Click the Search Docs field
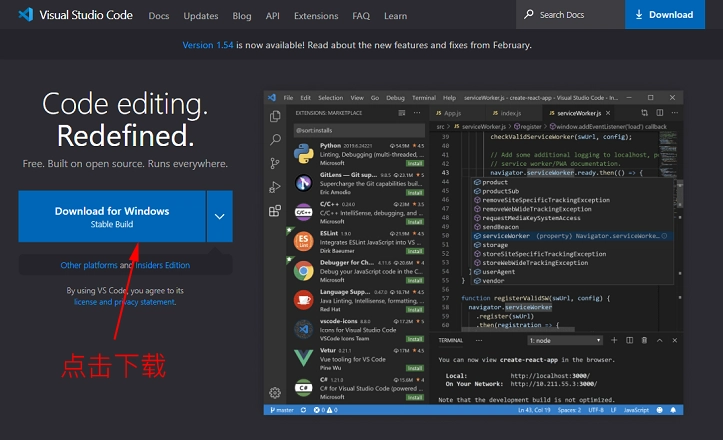The height and width of the screenshot is (440, 723). coord(570,14)
